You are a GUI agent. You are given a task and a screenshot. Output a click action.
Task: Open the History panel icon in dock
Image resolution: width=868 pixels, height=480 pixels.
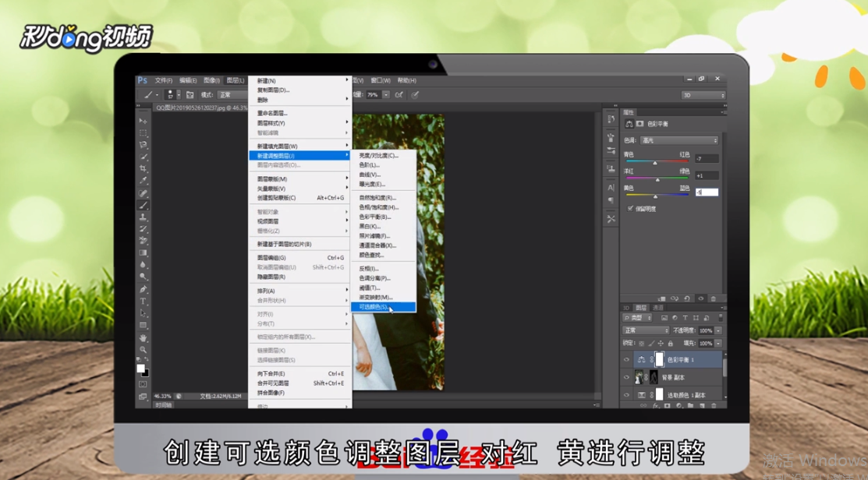tap(611, 119)
